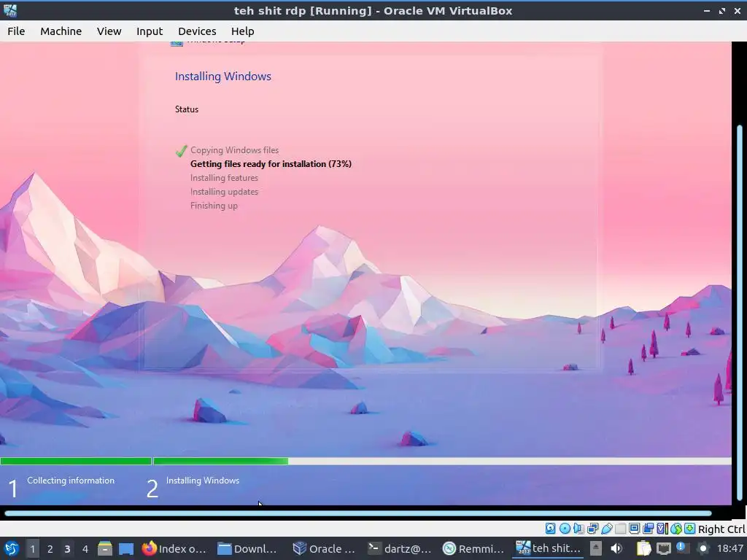Switch to virtual desktop 3

(x=67, y=548)
